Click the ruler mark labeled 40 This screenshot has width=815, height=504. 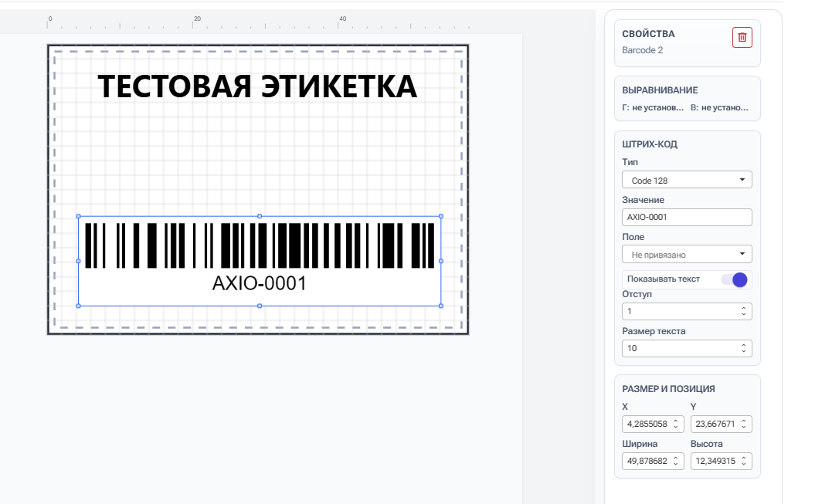coord(342,19)
